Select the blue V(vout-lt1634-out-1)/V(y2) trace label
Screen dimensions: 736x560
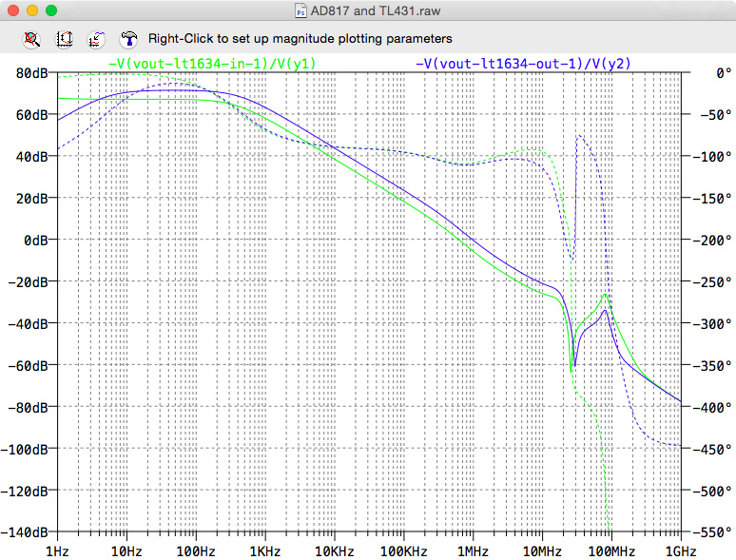pos(523,64)
